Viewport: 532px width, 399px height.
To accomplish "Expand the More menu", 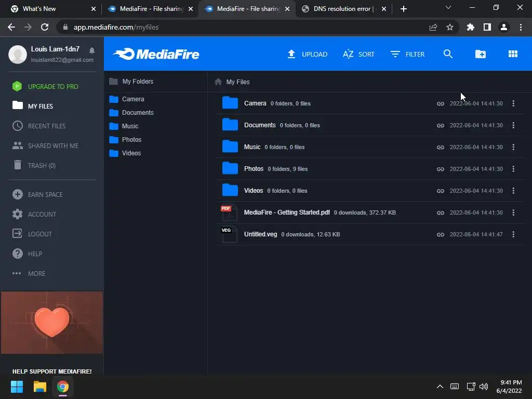I will tap(29, 273).
